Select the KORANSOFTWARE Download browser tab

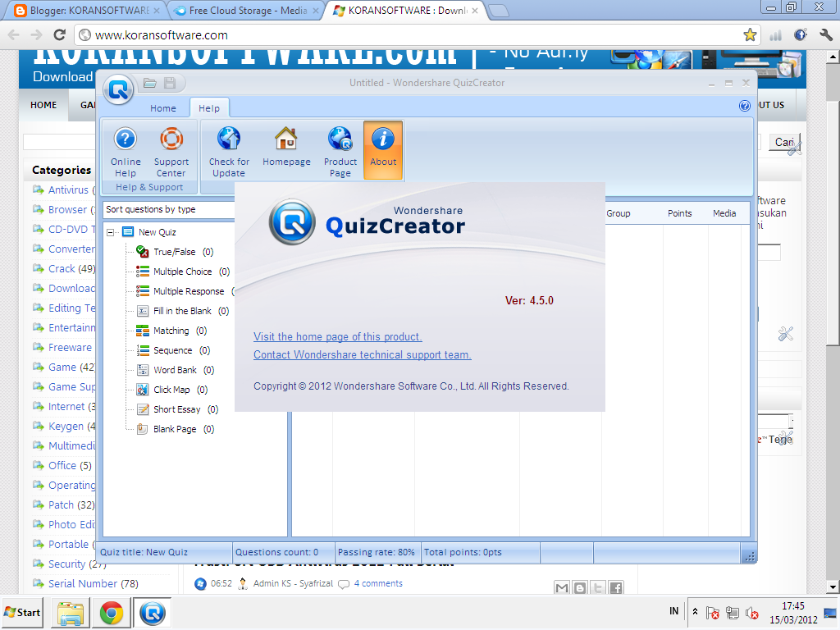(405, 11)
